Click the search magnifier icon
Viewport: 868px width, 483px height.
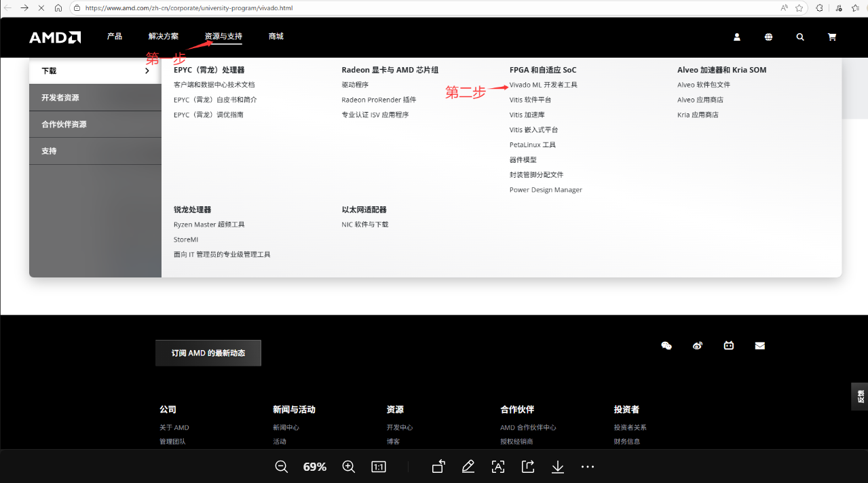[x=800, y=37]
